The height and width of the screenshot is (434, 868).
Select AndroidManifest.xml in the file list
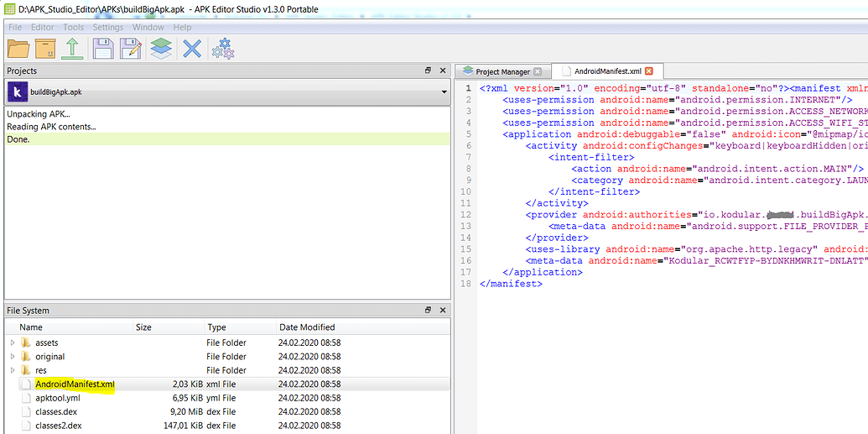click(75, 384)
